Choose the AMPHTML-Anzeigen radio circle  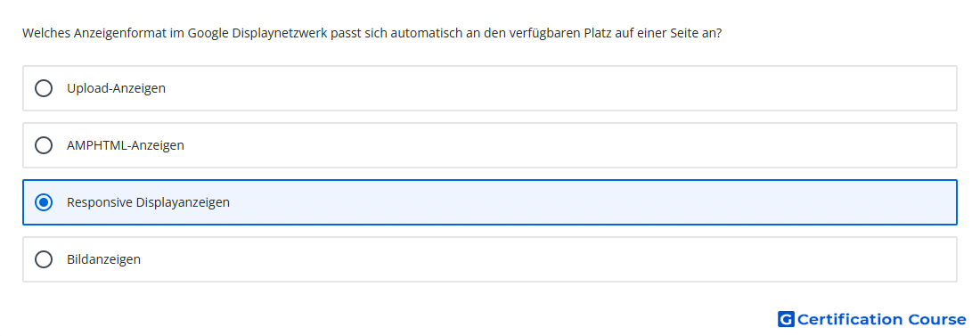click(x=44, y=145)
